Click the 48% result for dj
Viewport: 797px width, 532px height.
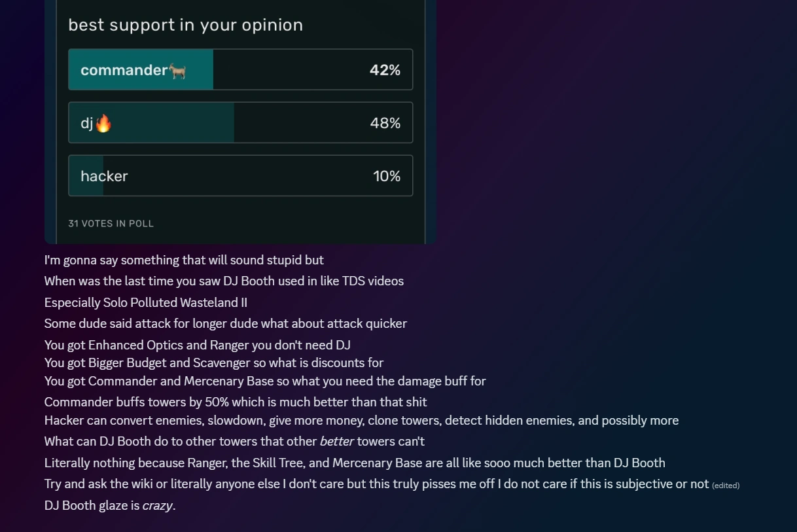385,123
